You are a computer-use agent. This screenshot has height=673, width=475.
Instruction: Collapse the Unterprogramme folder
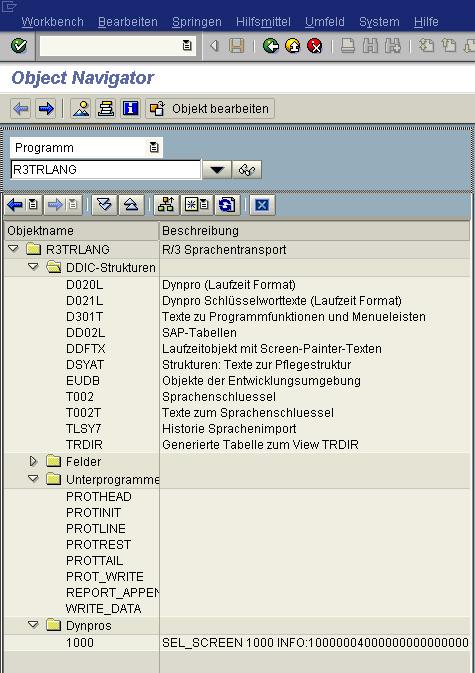(x=33, y=479)
